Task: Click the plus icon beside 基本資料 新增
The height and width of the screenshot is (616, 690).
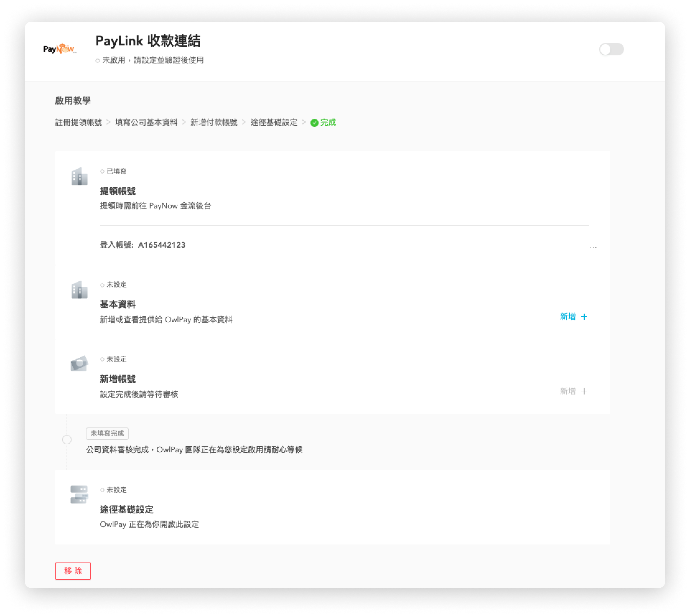Action: (584, 317)
